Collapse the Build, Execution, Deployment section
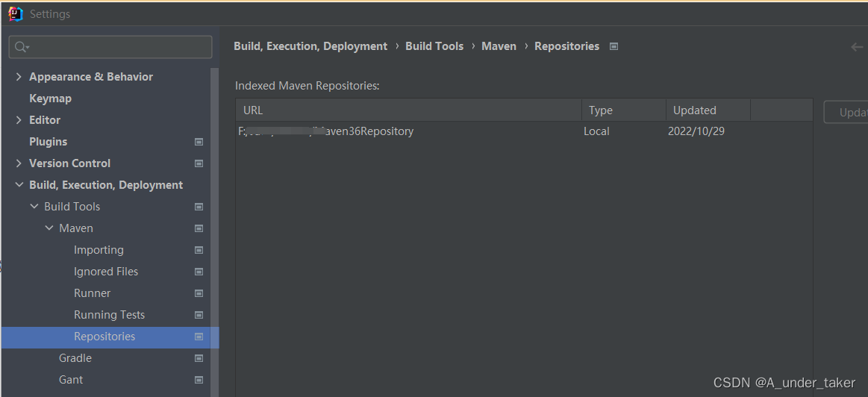868x397 pixels. pos(19,185)
